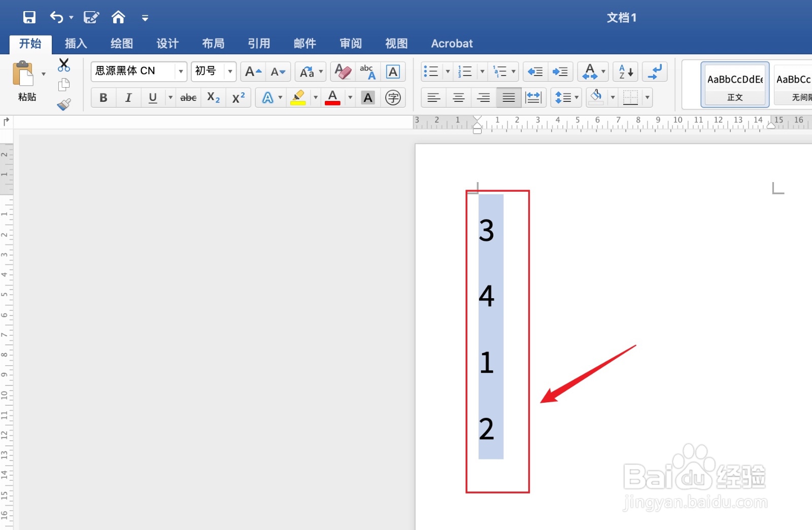Apply distributed alignment icon
Screen dimensions: 812x530
pos(533,97)
